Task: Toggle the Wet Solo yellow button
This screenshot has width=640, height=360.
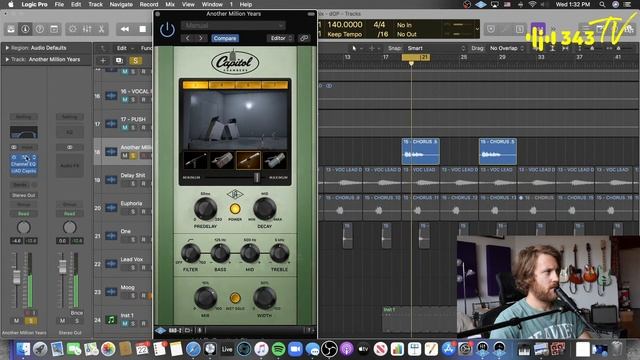Action: 235,298
